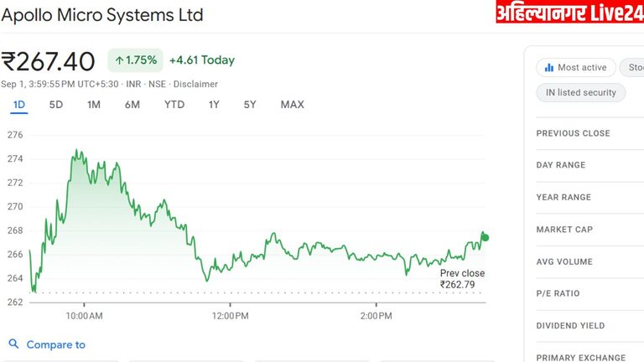Click the Compare to link
This screenshot has height=362, width=644.
point(55,344)
